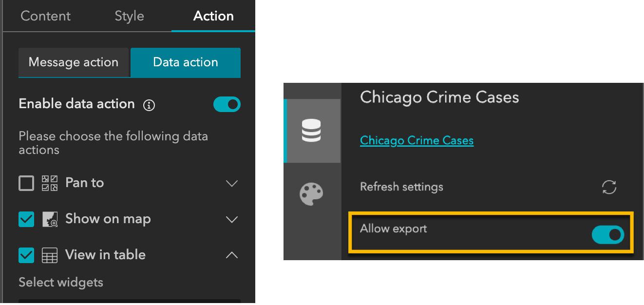Check the Pan to checkbox
644x305 pixels.
[26, 183]
